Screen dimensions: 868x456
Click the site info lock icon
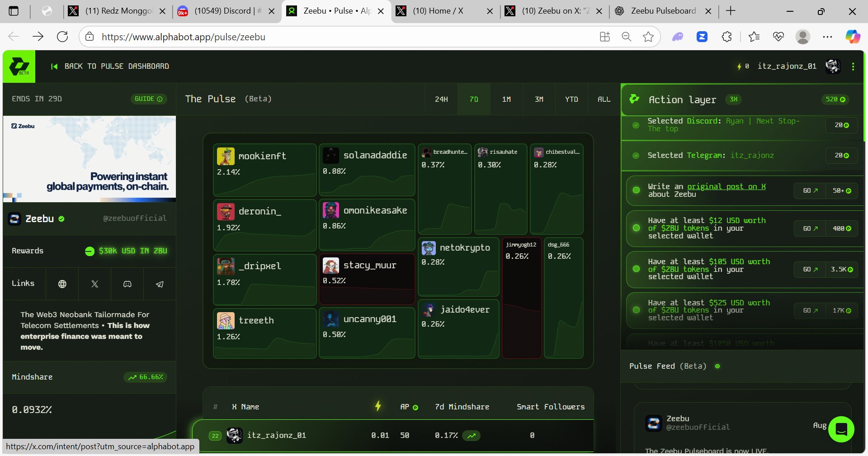[x=90, y=37]
